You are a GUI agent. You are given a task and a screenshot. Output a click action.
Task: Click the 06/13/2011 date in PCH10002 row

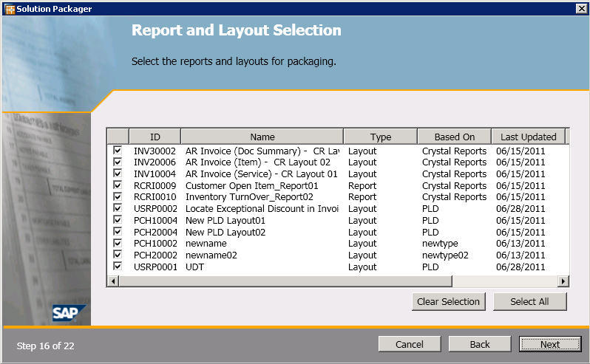521,244
